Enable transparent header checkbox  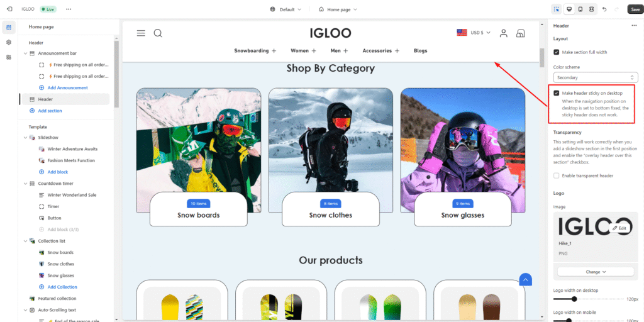(556, 176)
